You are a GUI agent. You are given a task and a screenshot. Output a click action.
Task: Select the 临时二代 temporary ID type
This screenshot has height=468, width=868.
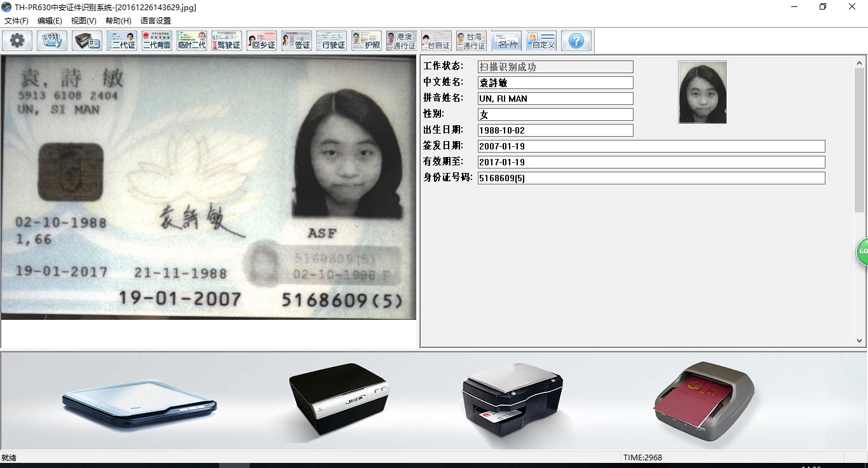click(x=192, y=41)
